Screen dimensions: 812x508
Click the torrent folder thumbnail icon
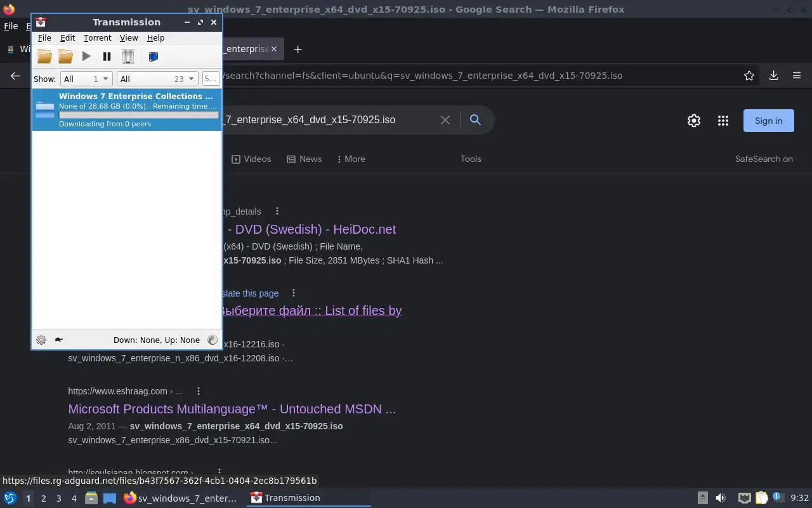(x=45, y=110)
